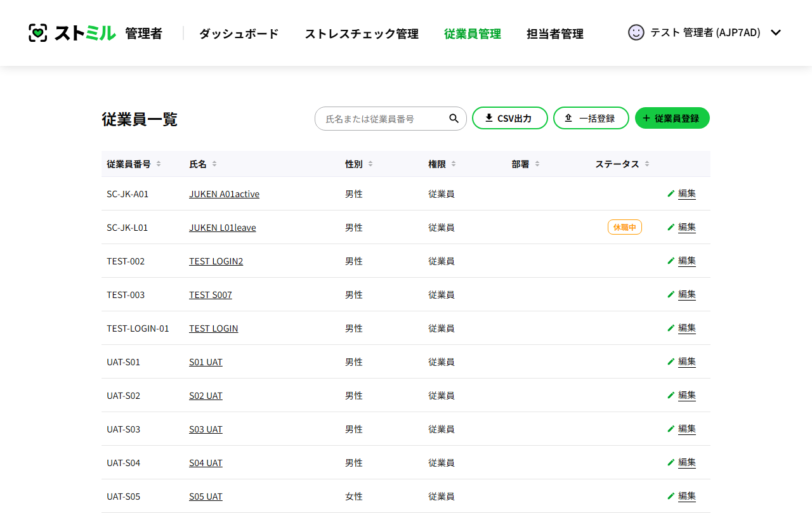Image resolution: width=812 pixels, height=513 pixels.
Task: Click 編集 link for TEST-LOGIN-01
Action: click(x=686, y=328)
